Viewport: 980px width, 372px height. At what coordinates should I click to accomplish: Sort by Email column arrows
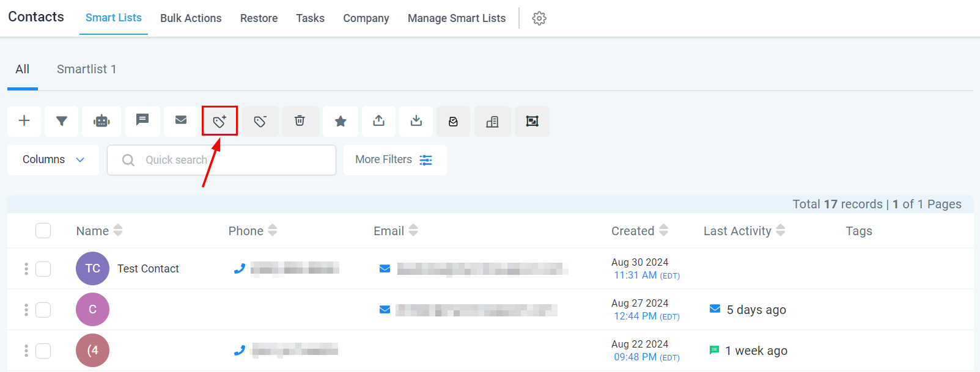[413, 230]
